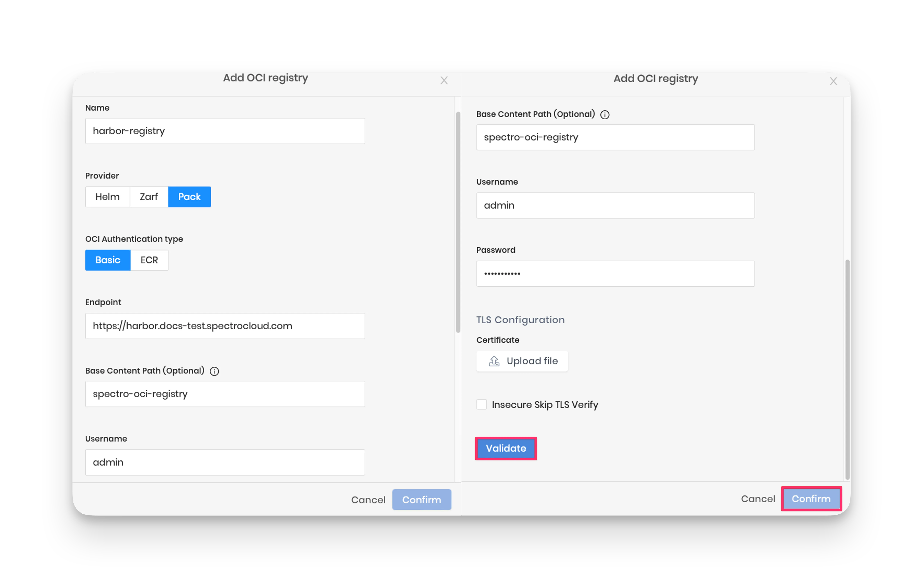This screenshot has height=588, width=923.
Task: Select Helm as the provider
Action: tap(107, 197)
